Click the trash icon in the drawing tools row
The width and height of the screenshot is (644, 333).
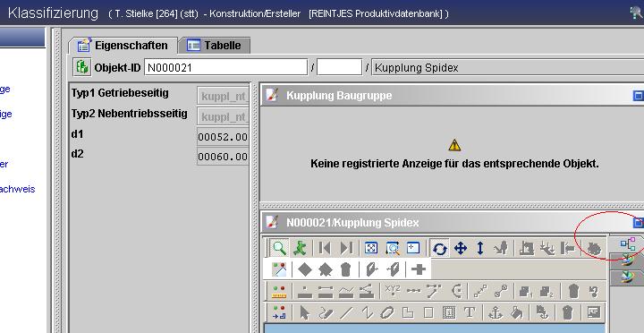coord(568,312)
